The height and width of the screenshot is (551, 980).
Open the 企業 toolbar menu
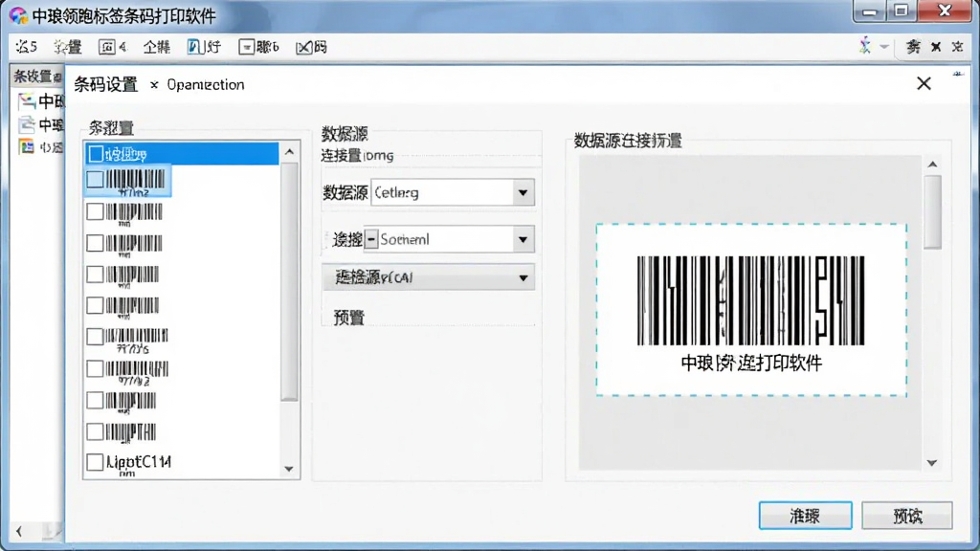pos(156,47)
